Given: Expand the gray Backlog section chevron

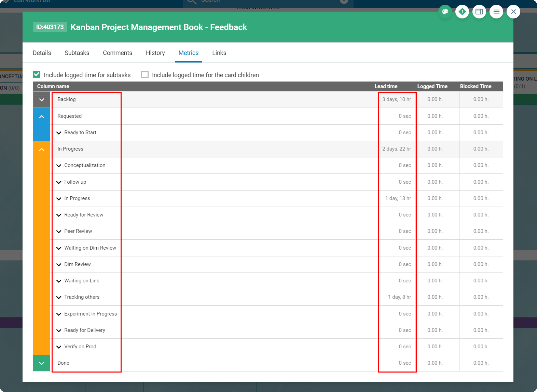Looking at the screenshot, I should click(42, 100).
